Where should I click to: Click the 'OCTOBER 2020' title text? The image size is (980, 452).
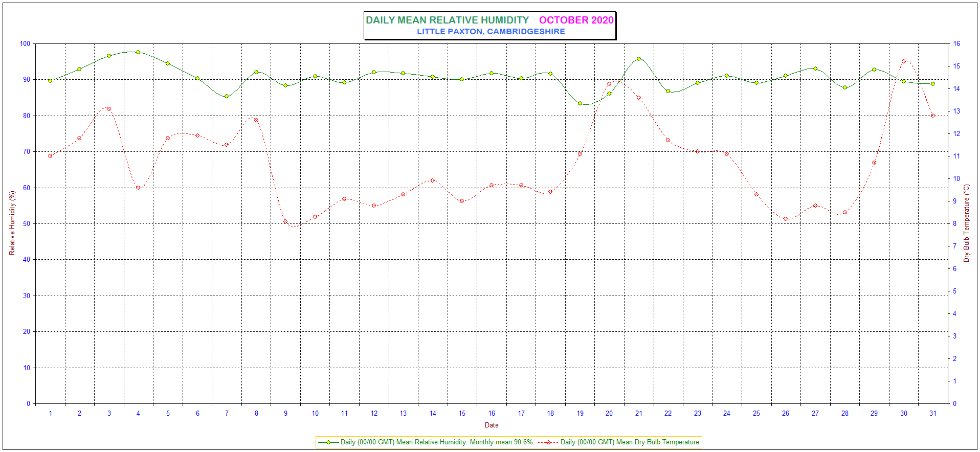tap(576, 20)
